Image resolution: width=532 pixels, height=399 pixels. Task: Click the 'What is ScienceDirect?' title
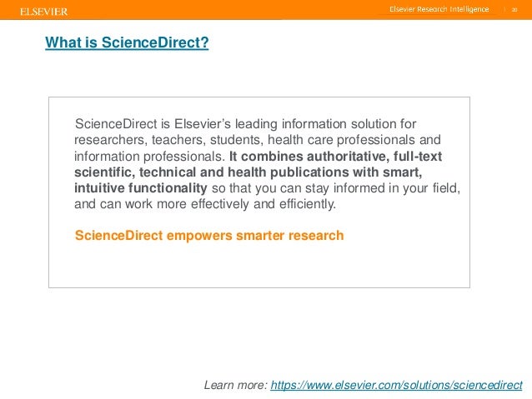[126, 42]
